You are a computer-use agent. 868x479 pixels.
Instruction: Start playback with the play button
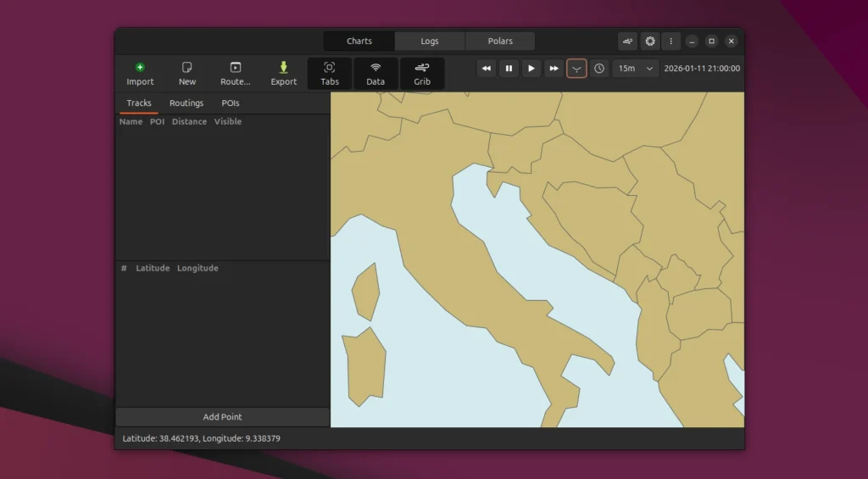(x=531, y=69)
